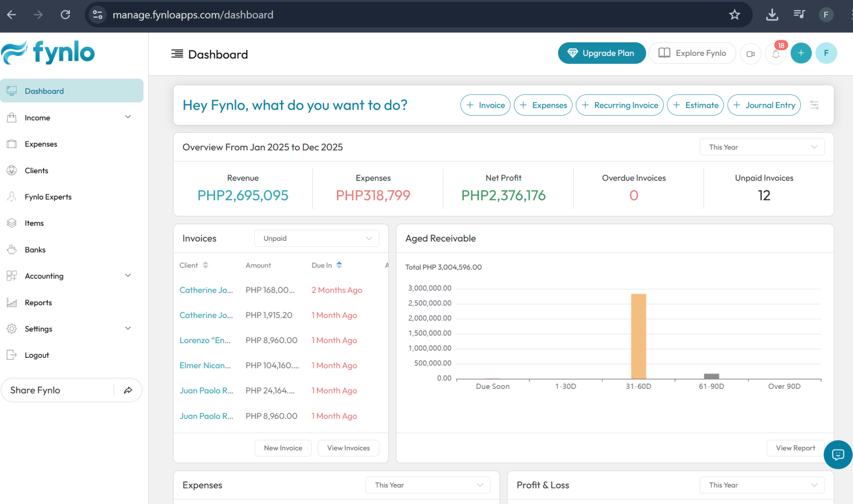
Task: Expand the Settings submenu chevron
Action: 128,328
